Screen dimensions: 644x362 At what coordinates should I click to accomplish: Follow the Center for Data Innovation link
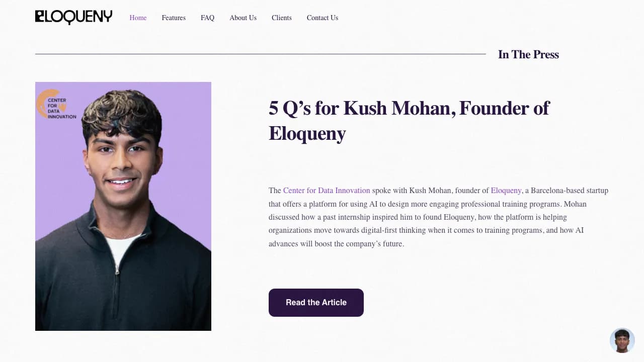[x=327, y=191]
